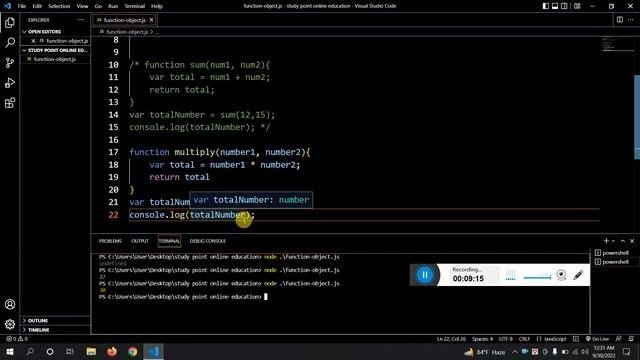Open the View menu

coord(82,6)
